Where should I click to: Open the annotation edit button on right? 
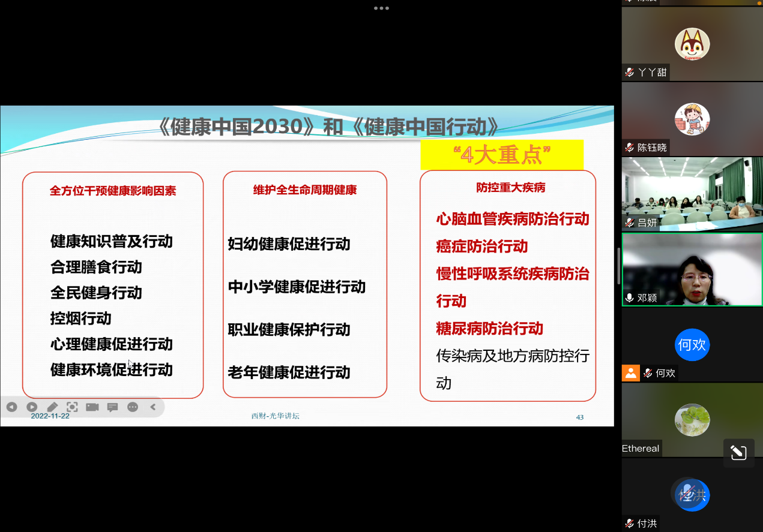click(738, 452)
